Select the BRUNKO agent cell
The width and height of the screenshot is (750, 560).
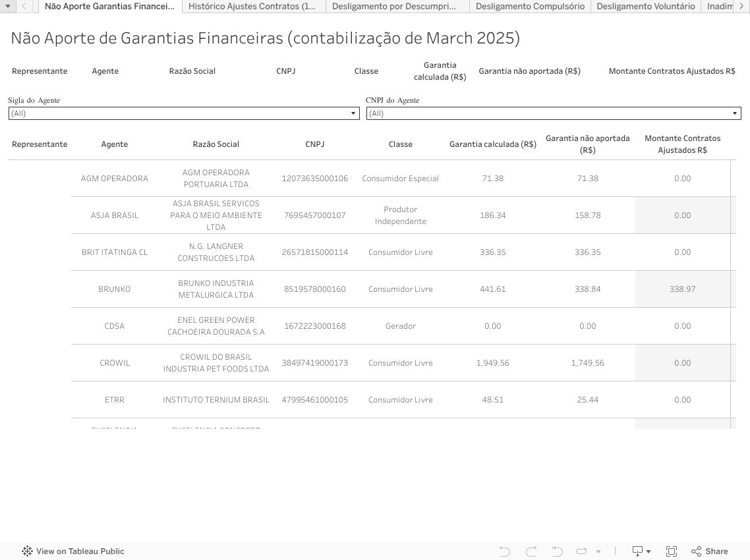click(114, 289)
